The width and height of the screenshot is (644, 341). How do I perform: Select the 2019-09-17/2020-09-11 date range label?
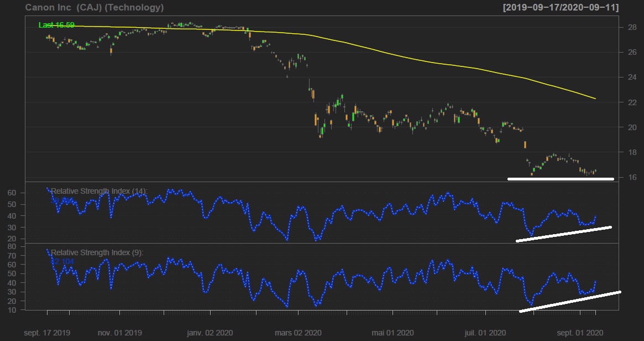click(x=560, y=8)
